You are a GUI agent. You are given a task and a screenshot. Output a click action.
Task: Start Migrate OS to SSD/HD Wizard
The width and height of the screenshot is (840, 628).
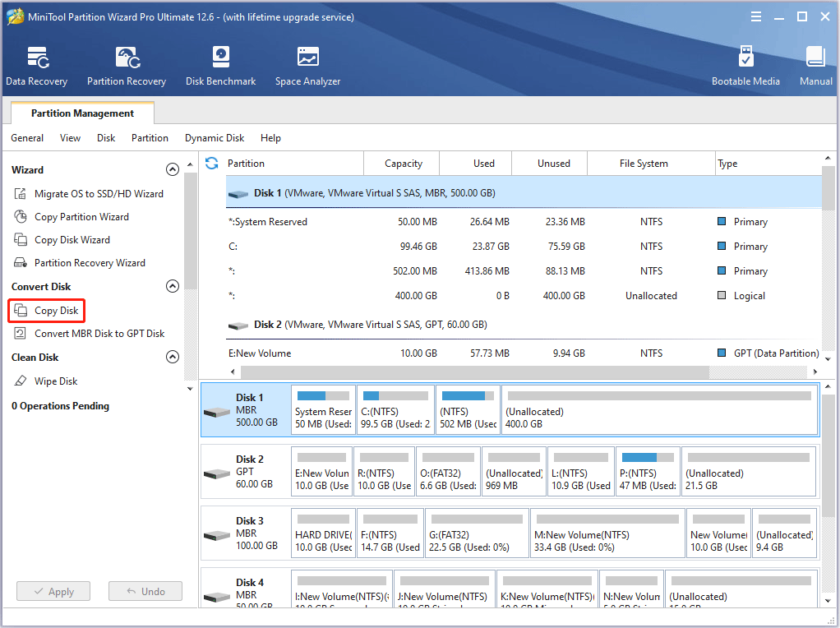pos(89,193)
